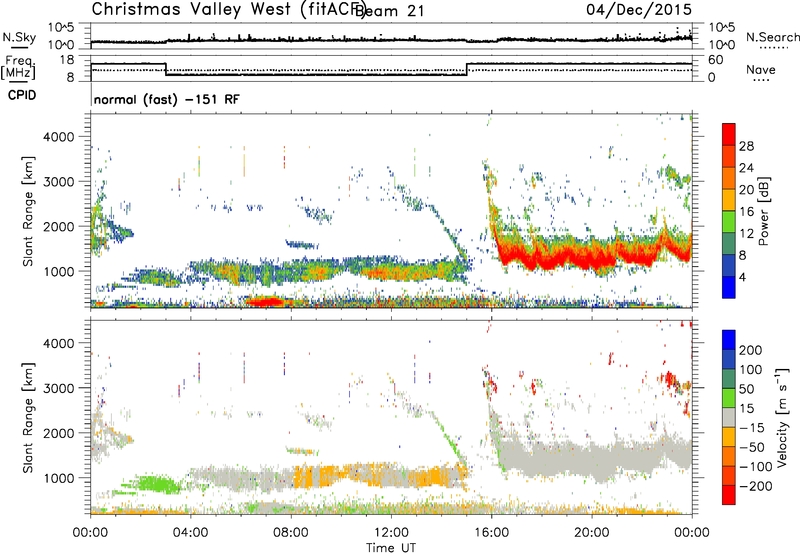Click the '16:00' time axis label
The width and height of the screenshot is (800, 554).
pyautogui.click(x=491, y=533)
